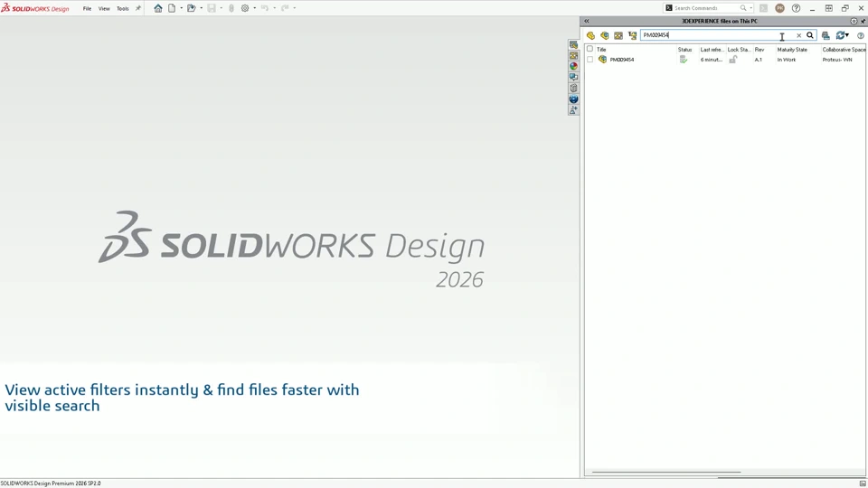Viewport: 868px width, 488px height.
Task: Collapse the panel with double chevron
Action: [x=587, y=21]
